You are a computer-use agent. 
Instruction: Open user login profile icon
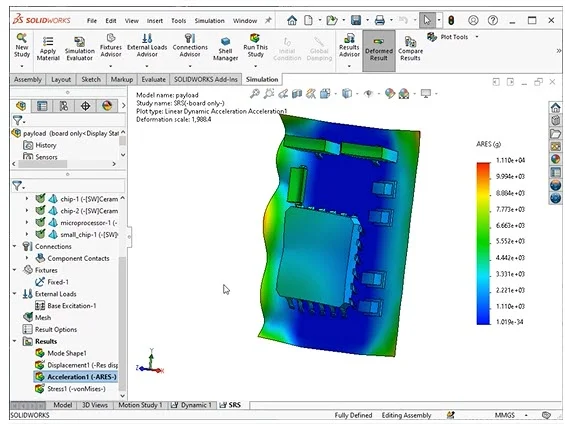[473, 21]
